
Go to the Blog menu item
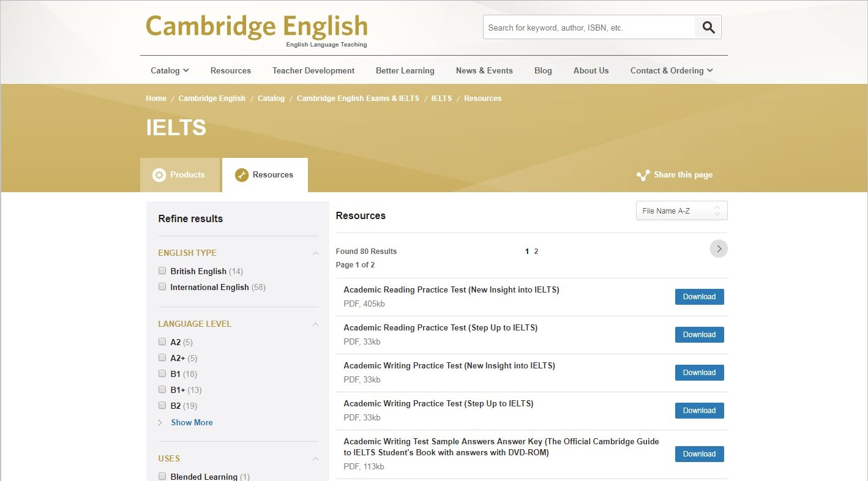coord(543,70)
